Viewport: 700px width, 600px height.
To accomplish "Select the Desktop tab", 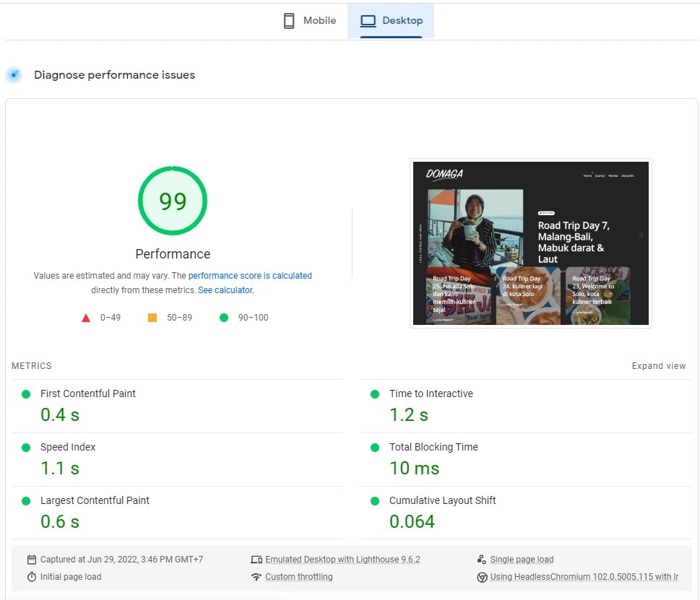I will [x=391, y=21].
